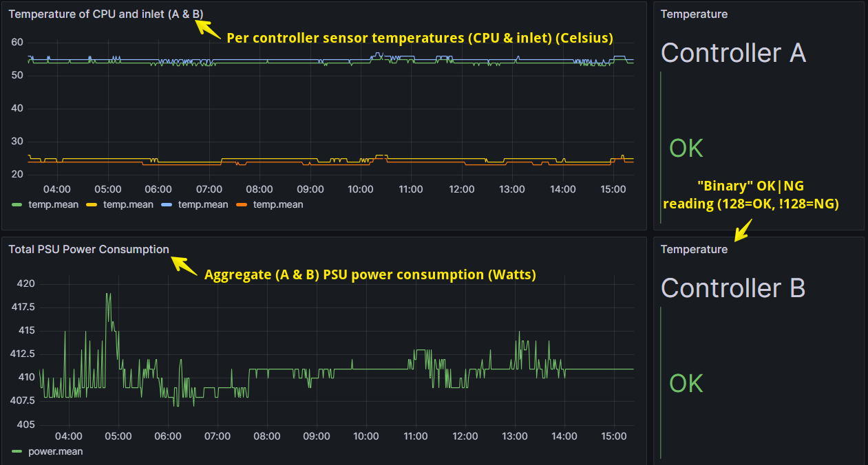Click the Controller B OK status value
Image resolution: width=868 pixels, height=465 pixels.
(686, 383)
